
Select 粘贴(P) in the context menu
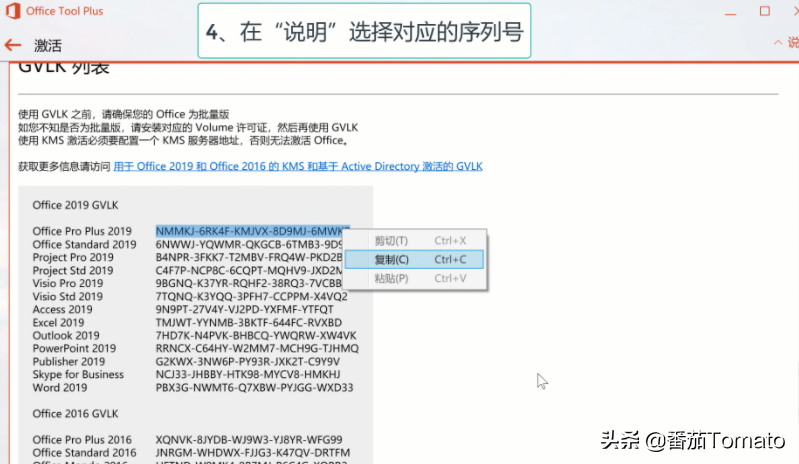click(x=414, y=279)
